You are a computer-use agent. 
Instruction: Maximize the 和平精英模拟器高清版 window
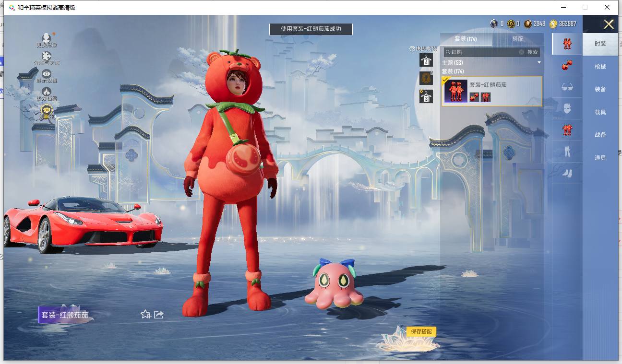click(x=585, y=7)
